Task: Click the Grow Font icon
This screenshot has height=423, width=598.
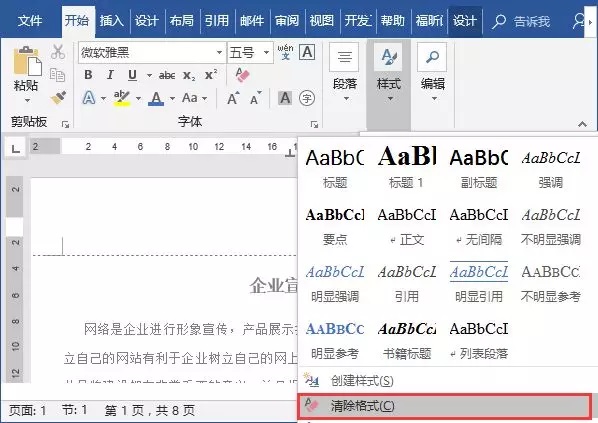Action: click(x=233, y=98)
